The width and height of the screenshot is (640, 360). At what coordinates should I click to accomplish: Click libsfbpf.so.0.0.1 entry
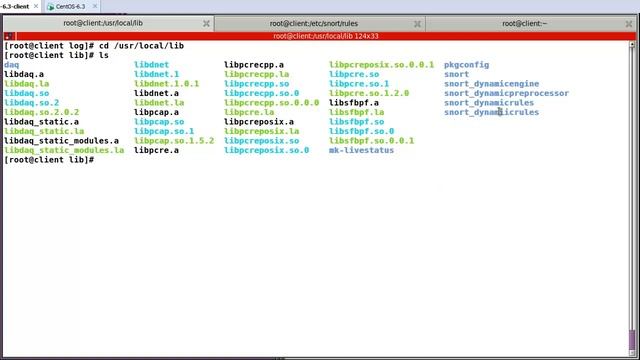[371, 140]
